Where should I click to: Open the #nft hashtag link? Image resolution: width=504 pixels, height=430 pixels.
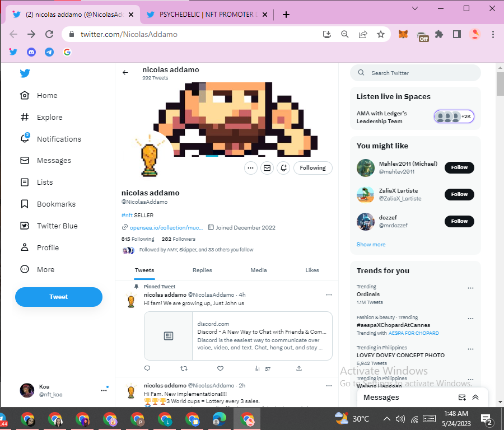coord(127,216)
